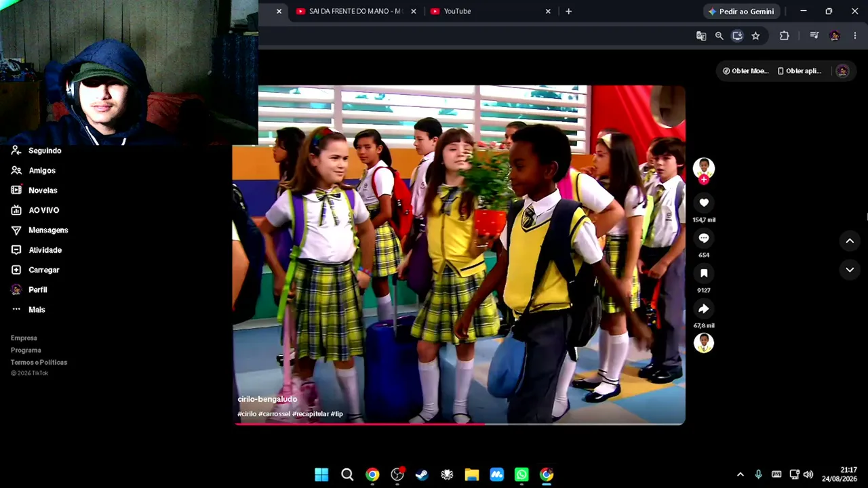
Task: Click the #recapitular hashtag
Action: (x=311, y=414)
